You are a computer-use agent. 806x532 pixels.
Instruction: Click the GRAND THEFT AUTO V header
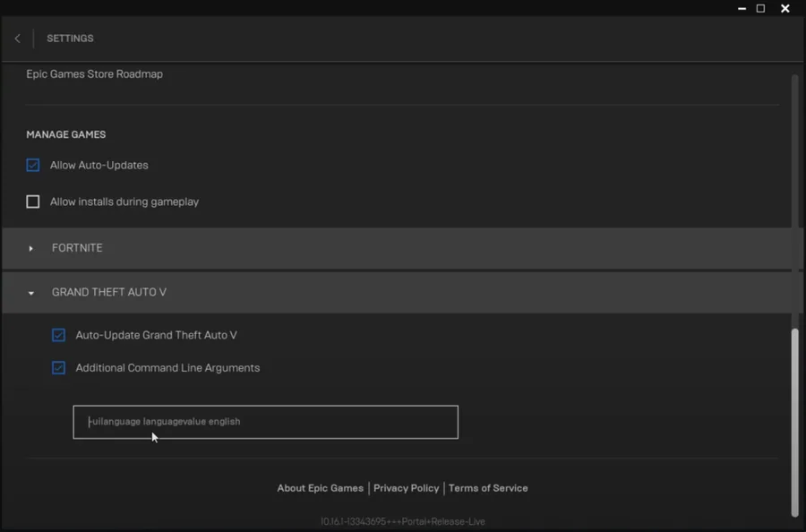pyautogui.click(x=397, y=293)
